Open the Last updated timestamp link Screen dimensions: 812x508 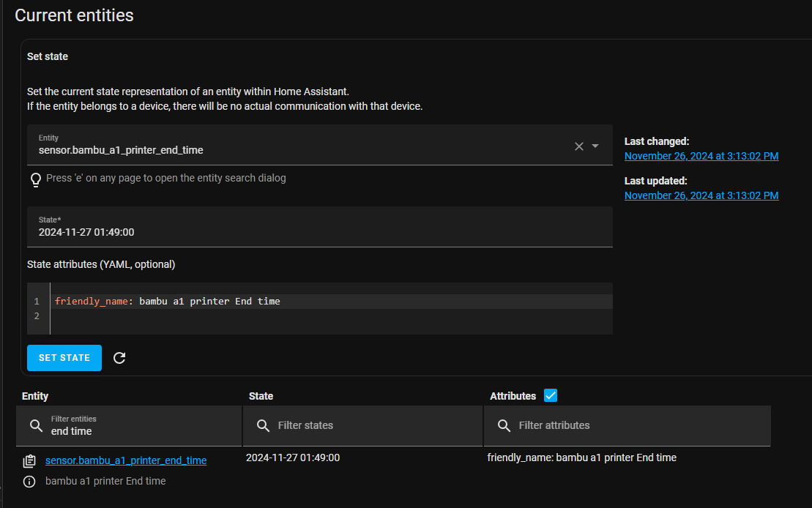[701, 195]
